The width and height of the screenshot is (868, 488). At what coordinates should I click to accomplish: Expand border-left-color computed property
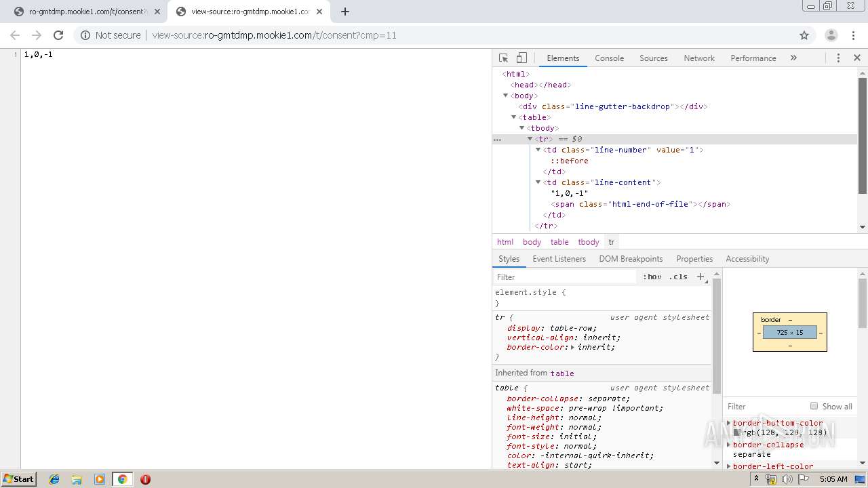click(x=729, y=466)
